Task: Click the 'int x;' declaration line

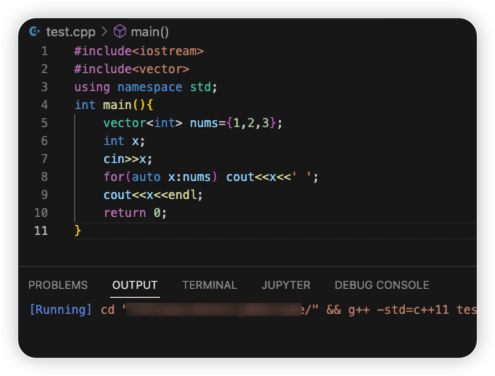Action: pyautogui.click(x=124, y=141)
